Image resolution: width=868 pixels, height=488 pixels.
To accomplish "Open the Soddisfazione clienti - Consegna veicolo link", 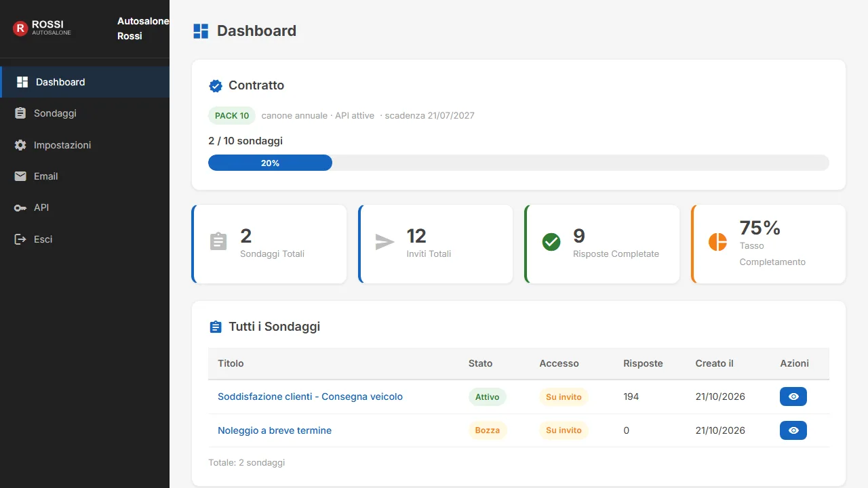I will point(310,396).
